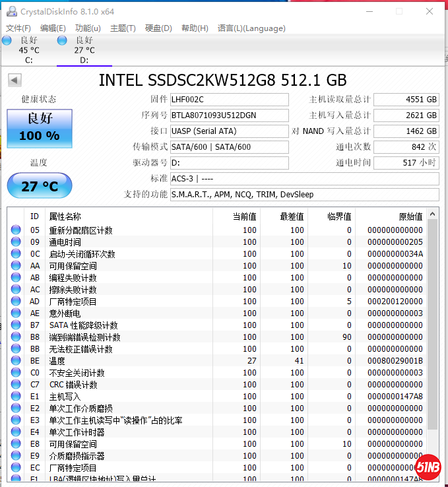The height and width of the screenshot is (487, 448).
Task: Click the NAND writes total 1462 GB
Action: [406, 131]
